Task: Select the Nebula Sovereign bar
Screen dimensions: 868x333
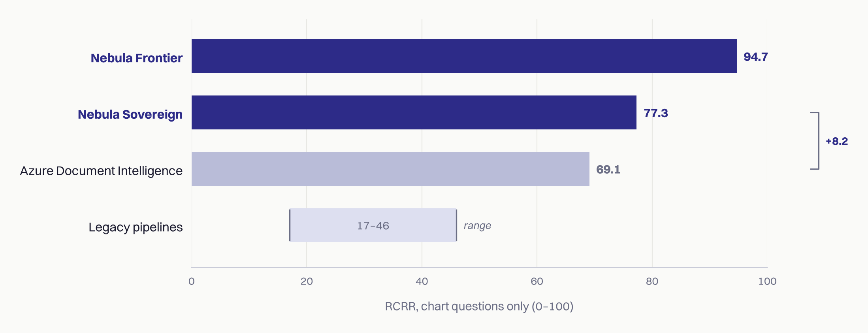Action: pyautogui.click(x=414, y=112)
